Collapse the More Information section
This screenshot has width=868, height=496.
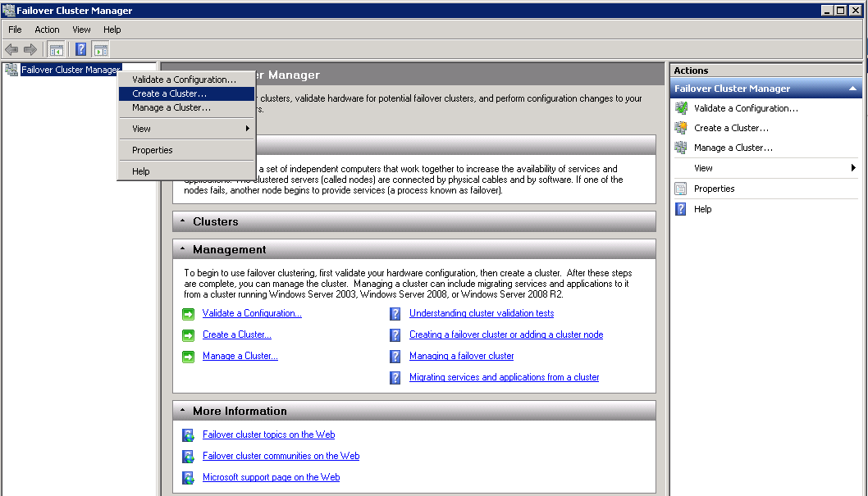[x=180, y=412]
